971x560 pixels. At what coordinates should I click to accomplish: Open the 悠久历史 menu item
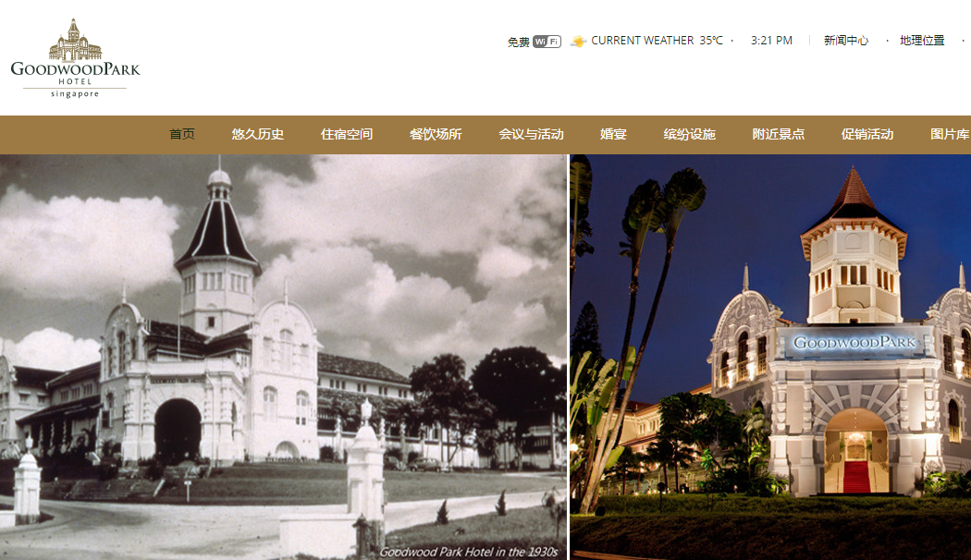pyautogui.click(x=258, y=134)
